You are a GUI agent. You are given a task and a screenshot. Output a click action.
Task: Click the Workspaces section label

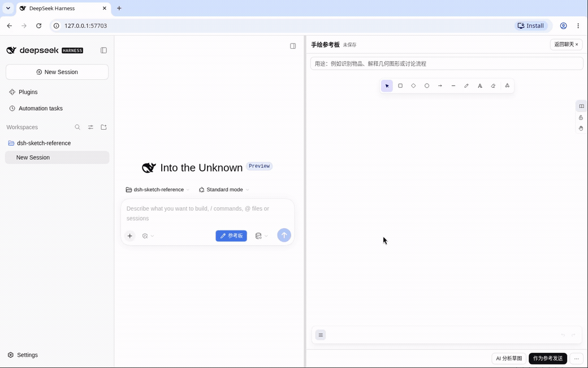pyautogui.click(x=22, y=127)
